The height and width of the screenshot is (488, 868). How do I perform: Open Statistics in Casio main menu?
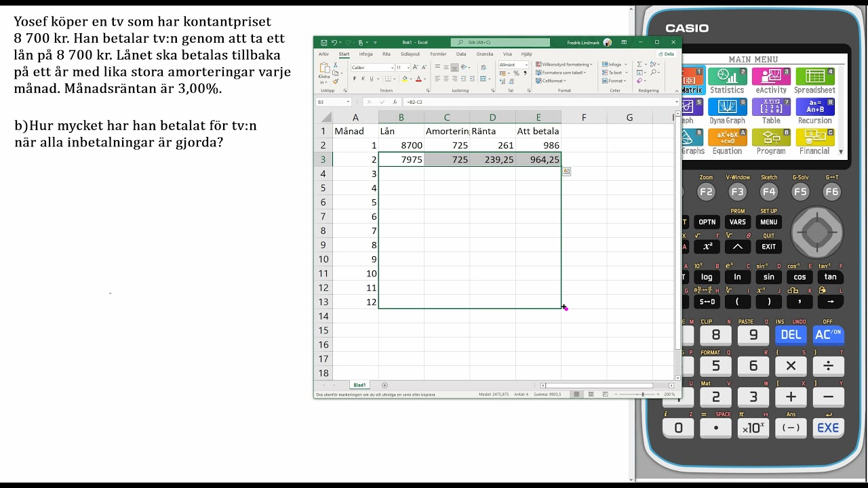[x=727, y=80]
